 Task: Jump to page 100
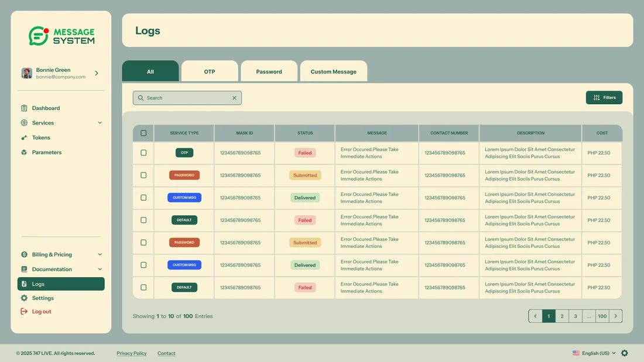[602, 316]
